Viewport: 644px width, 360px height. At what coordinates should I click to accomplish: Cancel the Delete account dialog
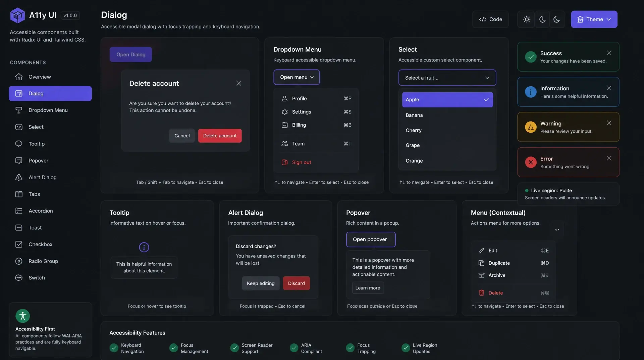182,136
